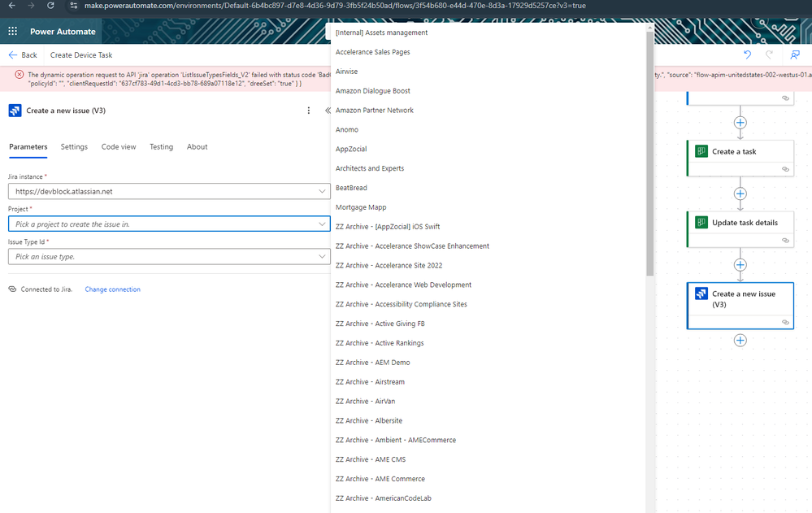
Task: Click the Planner icon on Update task details card
Action: pos(701,222)
